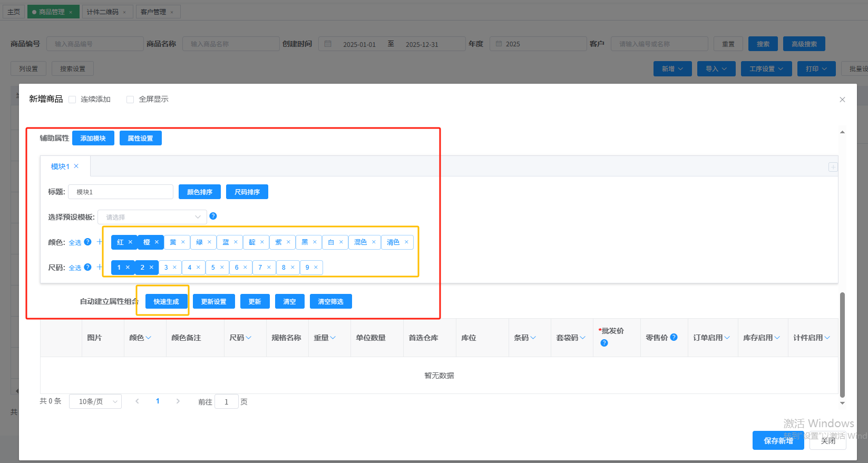Screen dimensions: 868x463
Task: Click the add-tab plus icon at right of module tabs
Action: [x=833, y=167]
